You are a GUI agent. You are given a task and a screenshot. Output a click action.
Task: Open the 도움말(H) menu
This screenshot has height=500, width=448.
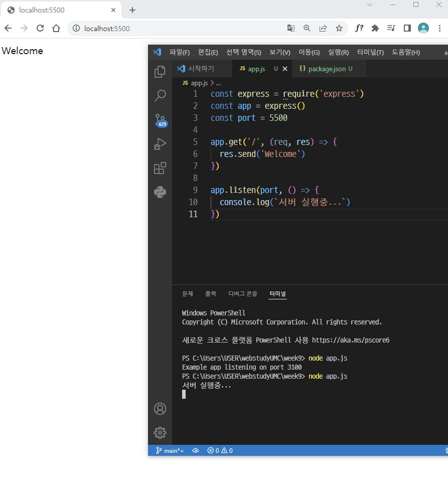(406, 52)
